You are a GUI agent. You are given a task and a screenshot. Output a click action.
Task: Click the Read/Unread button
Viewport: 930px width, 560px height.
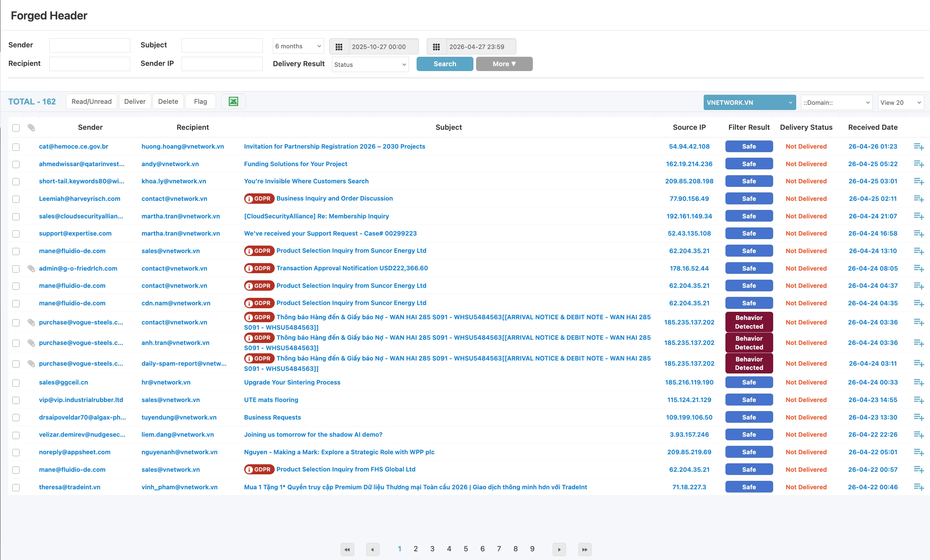click(x=91, y=102)
